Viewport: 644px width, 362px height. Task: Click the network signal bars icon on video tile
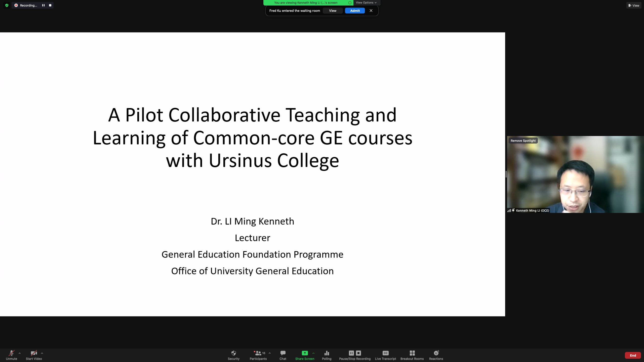(509, 210)
